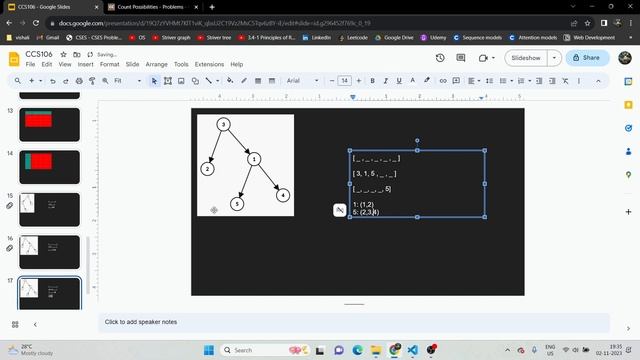Viewport: 640px width, 360px height.
Task: Print the presentation
Action: [x=79, y=81]
